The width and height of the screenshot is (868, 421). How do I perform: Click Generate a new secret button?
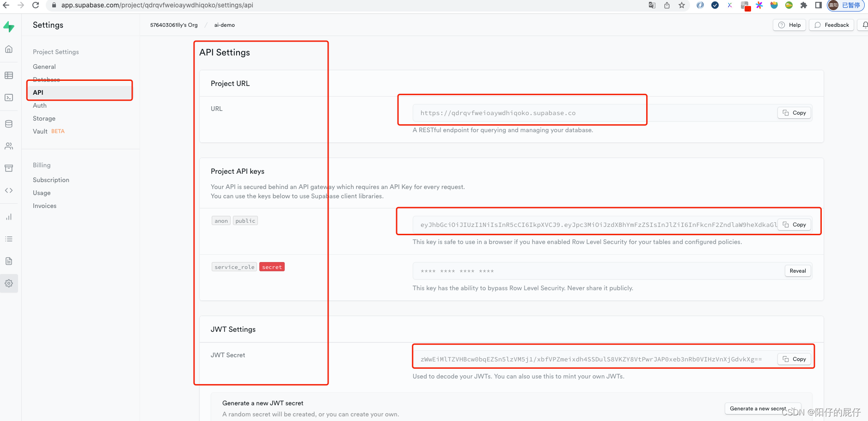click(x=763, y=409)
